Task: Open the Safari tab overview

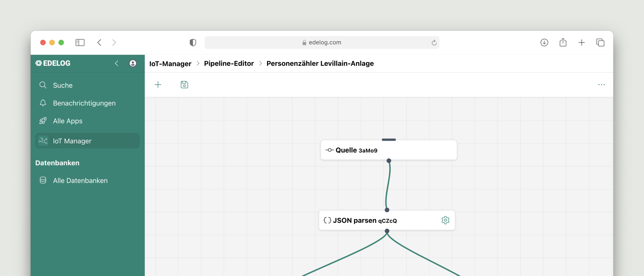Action: coord(600,42)
